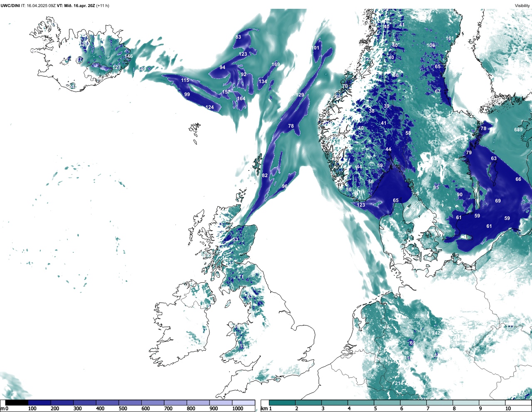Viewport: 532px width, 412px height.
Task: Click the black 0–100 m legend swatch
Action: pos(17,402)
